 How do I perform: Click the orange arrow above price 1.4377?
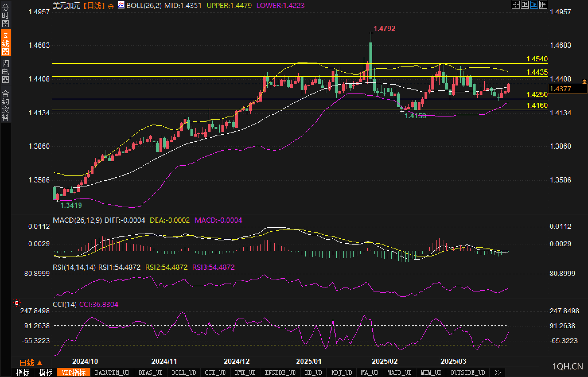(x=584, y=81)
